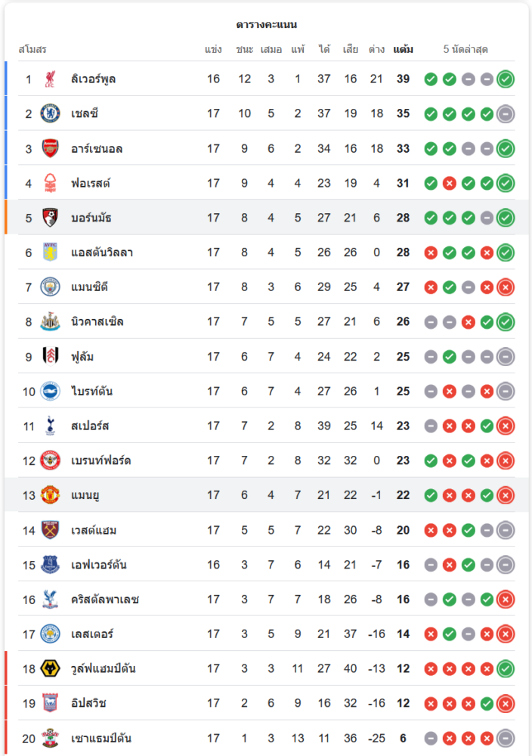The height and width of the screenshot is (756, 532).
Task: Click the ตารางคะแนน table title
Action: 266,25
